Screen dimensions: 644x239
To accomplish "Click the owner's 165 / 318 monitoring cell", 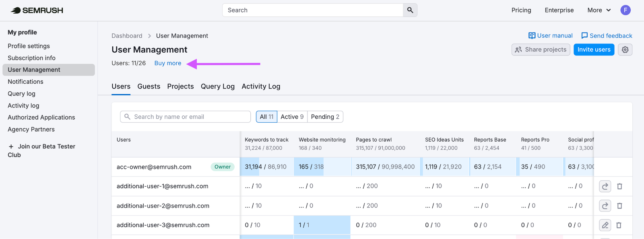I will click(322, 167).
